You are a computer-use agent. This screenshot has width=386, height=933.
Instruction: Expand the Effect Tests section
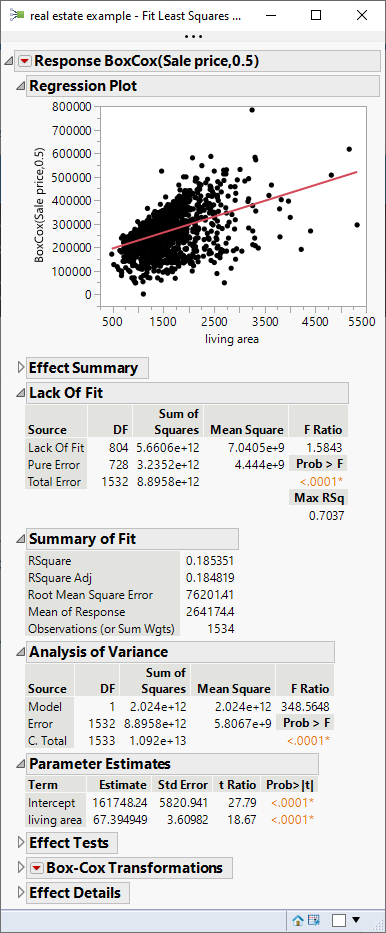pos(21,843)
